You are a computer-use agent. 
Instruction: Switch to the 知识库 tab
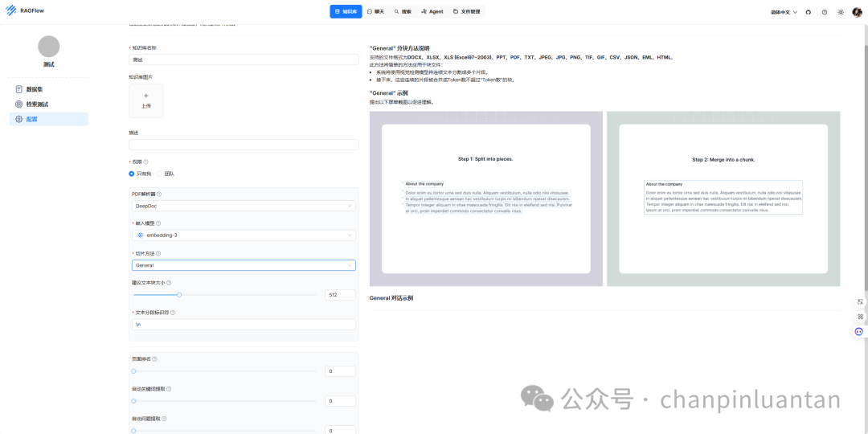pos(346,11)
